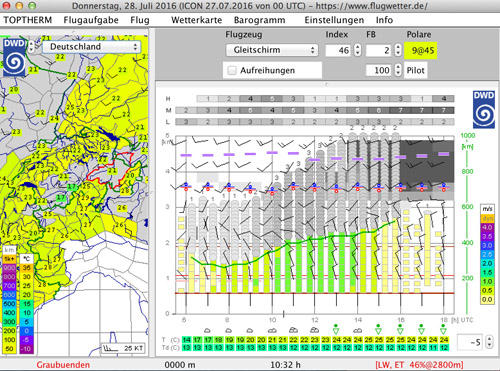
Task: Open the Wetterkarte menu
Action: coord(197,20)
